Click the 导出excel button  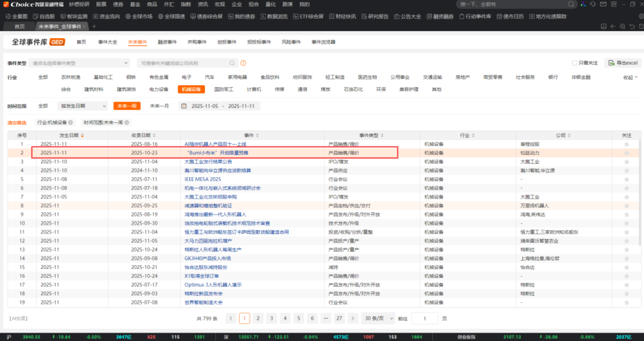pos(623,63)
